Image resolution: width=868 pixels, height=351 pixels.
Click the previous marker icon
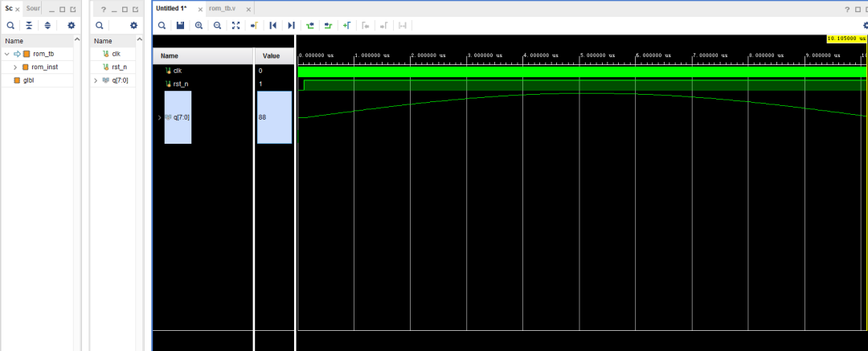pos(366,26)
